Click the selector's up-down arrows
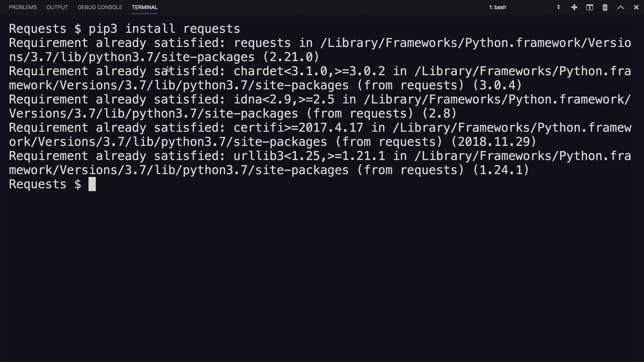Viewport: 644px width, 362px height. 558,7
